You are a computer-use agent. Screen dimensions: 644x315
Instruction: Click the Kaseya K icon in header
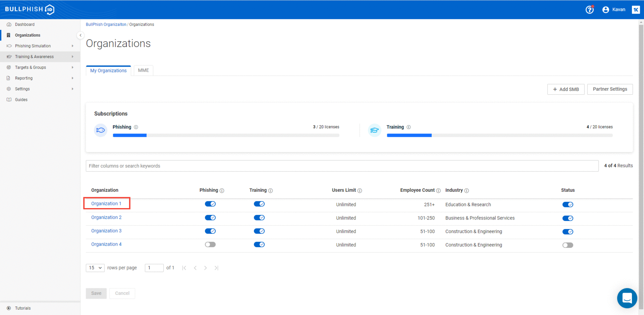coord(636,9)
